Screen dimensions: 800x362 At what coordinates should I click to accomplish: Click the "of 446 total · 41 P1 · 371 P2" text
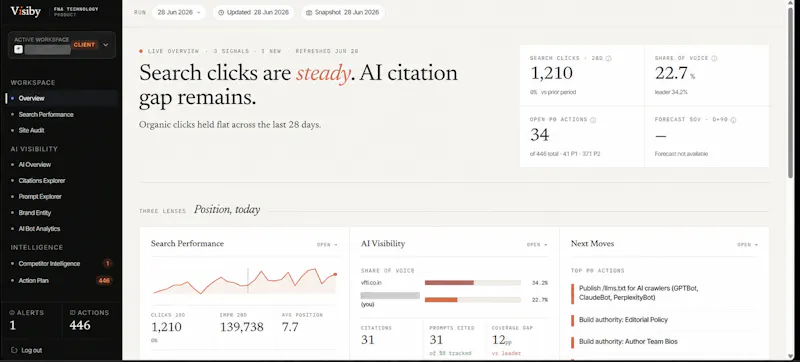pyautogui.click(x=565, y=153)
